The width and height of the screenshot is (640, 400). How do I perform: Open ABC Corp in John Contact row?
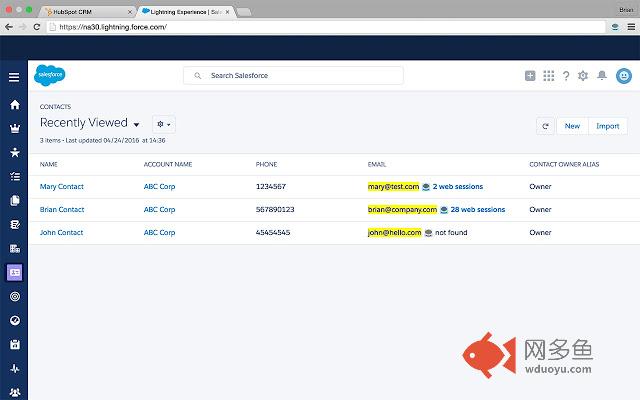tap(159, 232)
